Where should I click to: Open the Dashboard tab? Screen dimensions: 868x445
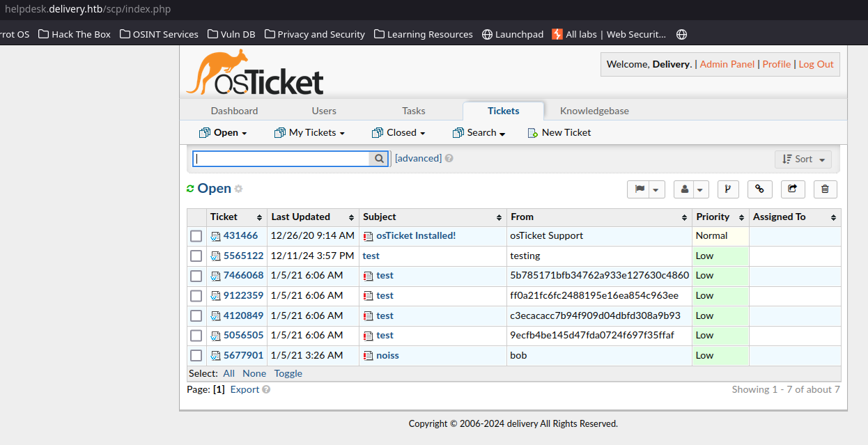[x=234, y=111]
